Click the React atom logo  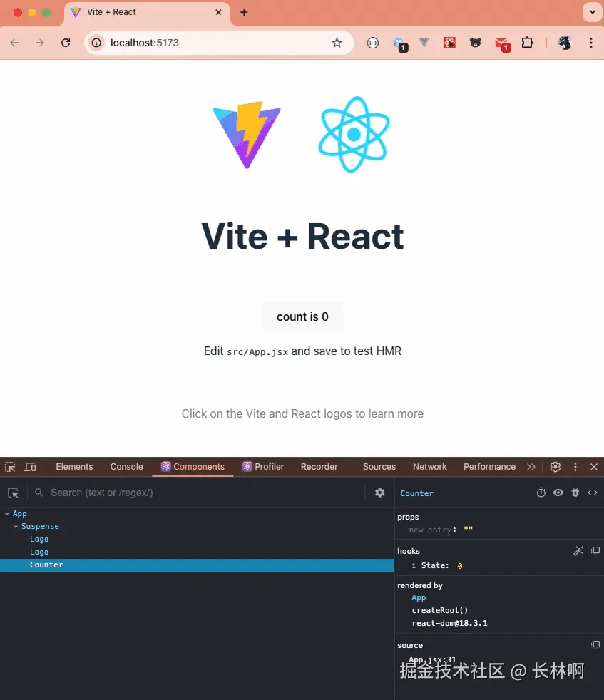(354, 135)
